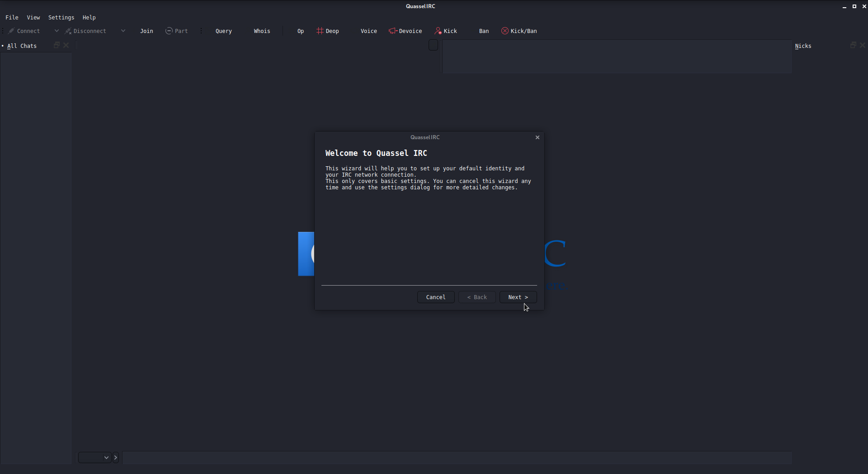The width and height of the screenshot is (868, 474).
Task: Click the arrow button beside nick selector
Action: tap(116, 458)
